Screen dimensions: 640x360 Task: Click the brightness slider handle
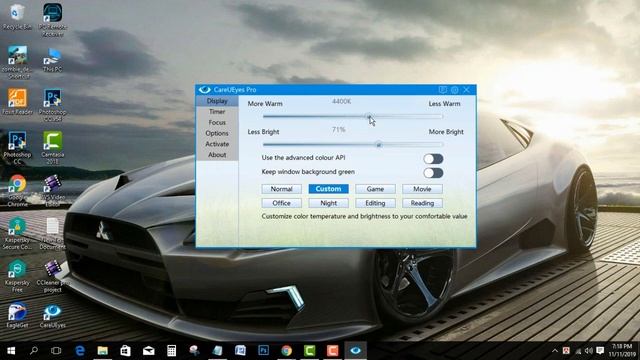[x=378, y=144]
